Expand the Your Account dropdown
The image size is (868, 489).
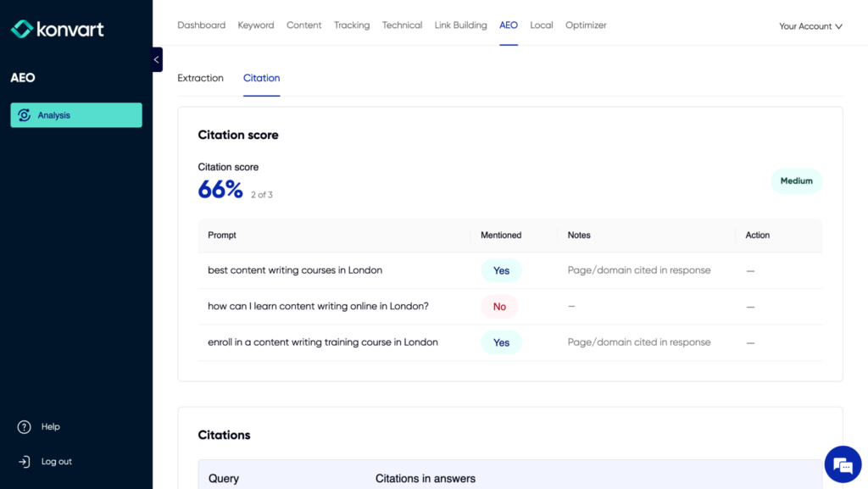810,26
